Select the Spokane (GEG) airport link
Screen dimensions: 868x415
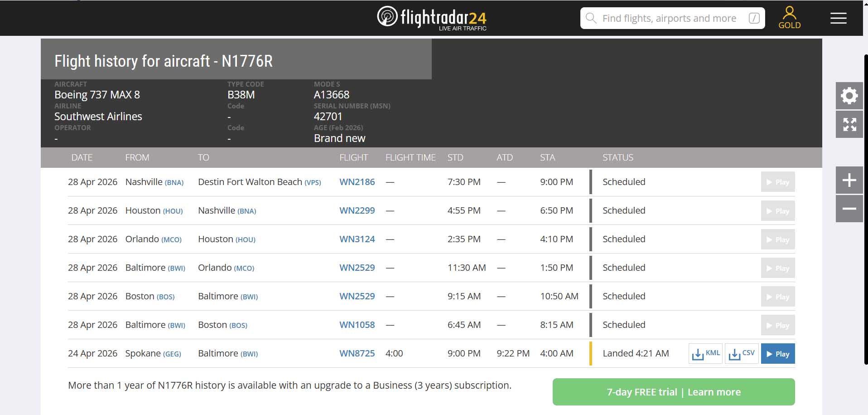(153, 353)
